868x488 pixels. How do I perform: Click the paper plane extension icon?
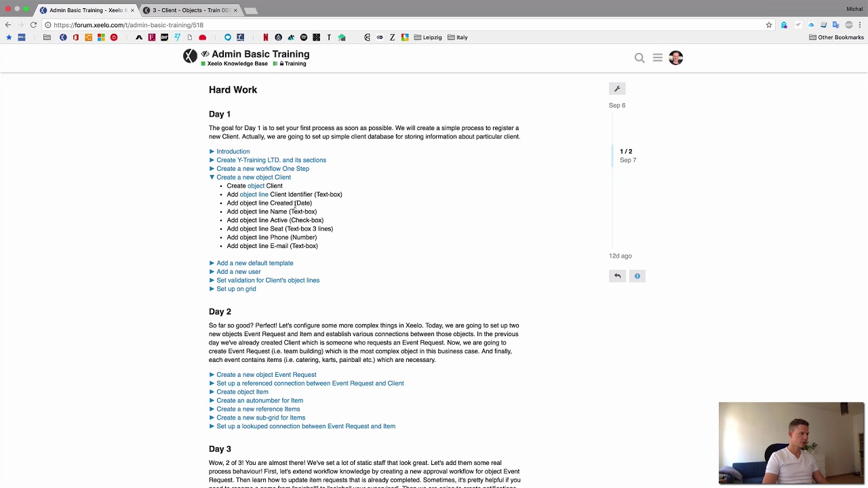tap(797, 24)
